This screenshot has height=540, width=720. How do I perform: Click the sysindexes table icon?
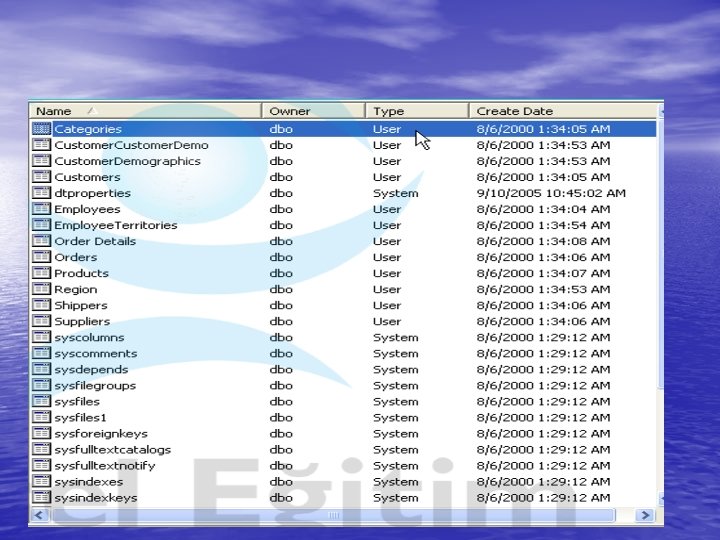[x=41, y=482]
